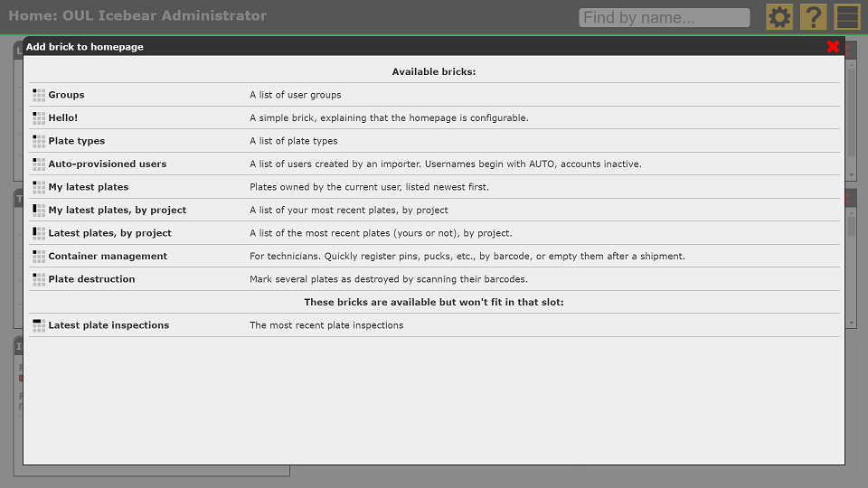Add the Groups brick to homepage

click(x=66, y=95)
